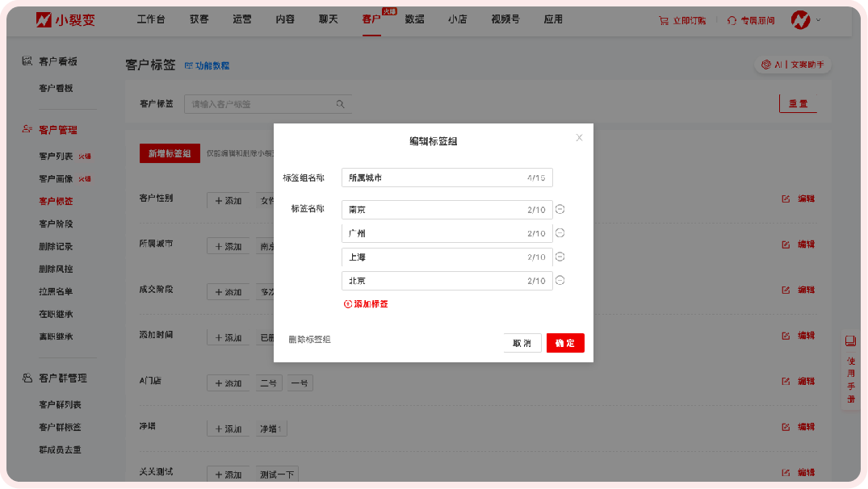This screenshot has height=489, width=868.
Task: Open 客户阶段 in the sidebar
Action: [x=56, y=224]
